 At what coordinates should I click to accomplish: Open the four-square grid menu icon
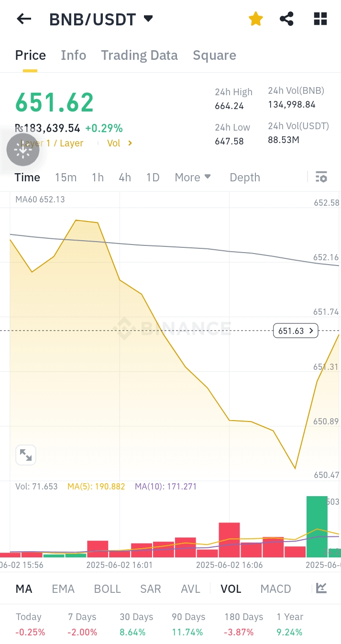coord(320,19)
